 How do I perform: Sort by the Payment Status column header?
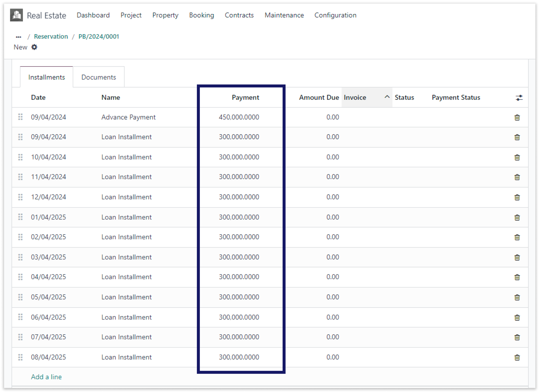[456, 97]
